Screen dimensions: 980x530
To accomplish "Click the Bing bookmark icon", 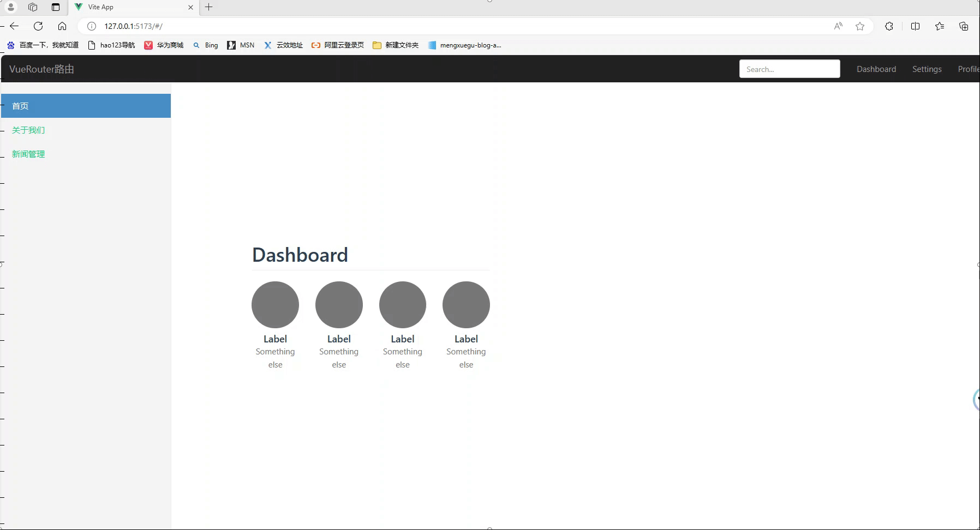I will 196,45.
